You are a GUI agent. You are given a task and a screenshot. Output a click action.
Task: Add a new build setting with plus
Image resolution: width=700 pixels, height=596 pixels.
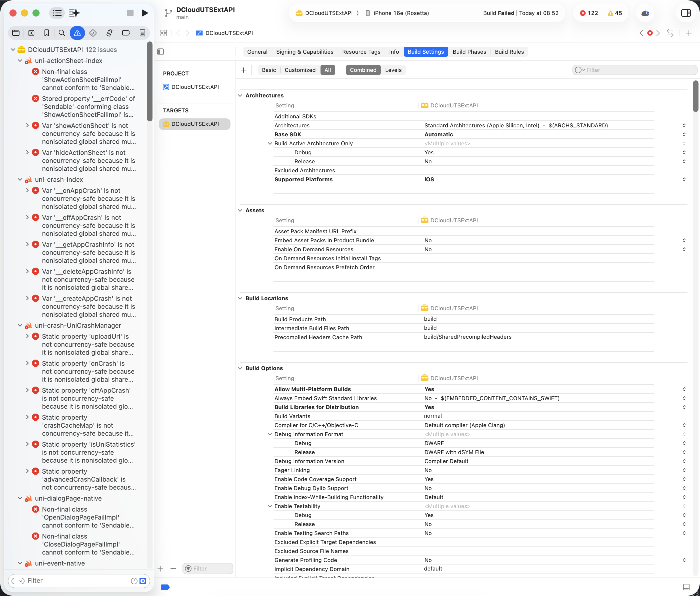[243, 70]
